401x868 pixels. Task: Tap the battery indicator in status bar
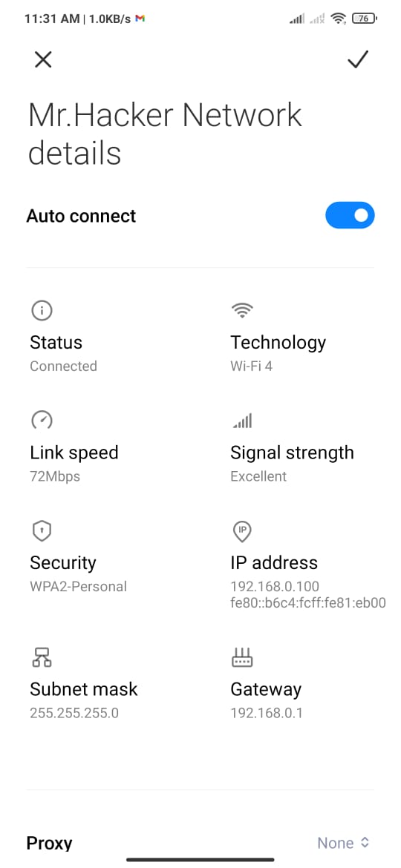point(365,19)
